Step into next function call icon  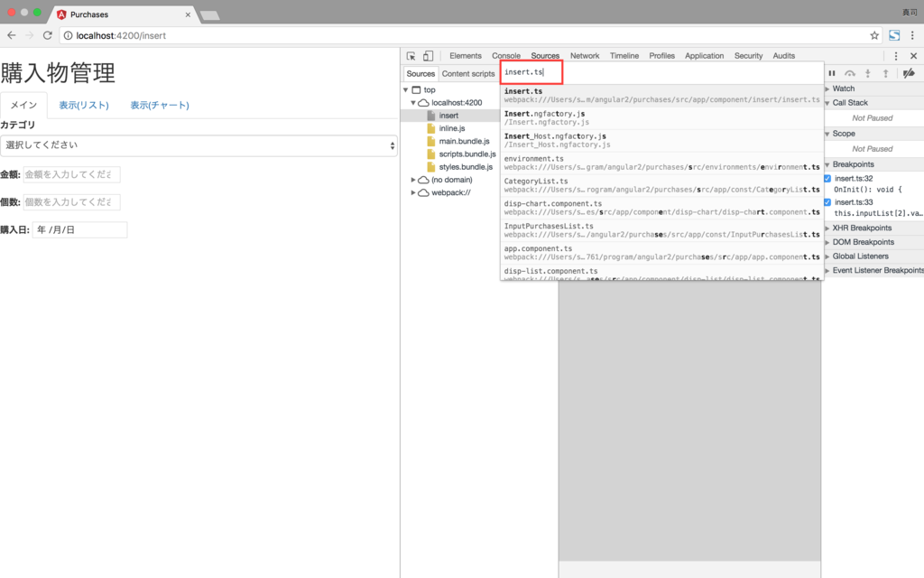click(x=867, y=73)
